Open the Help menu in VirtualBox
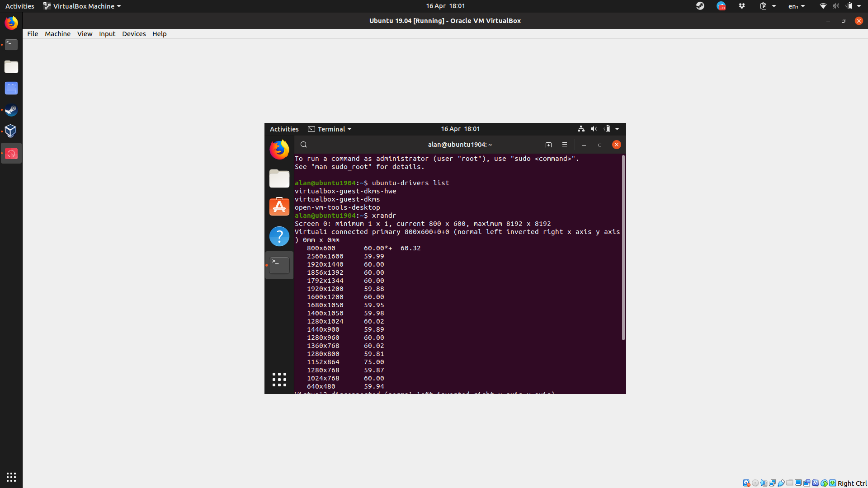The width and height of the screenshot is (868, 488). coord(159,34)
